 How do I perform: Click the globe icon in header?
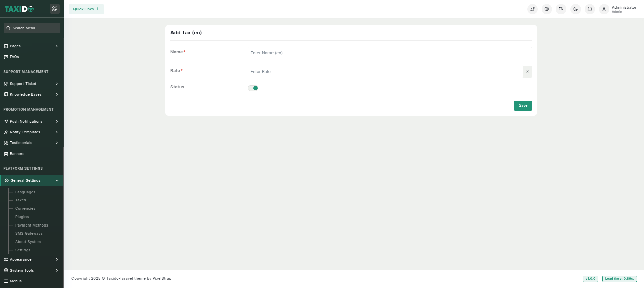pyautogui.click(x=547, y=9)
